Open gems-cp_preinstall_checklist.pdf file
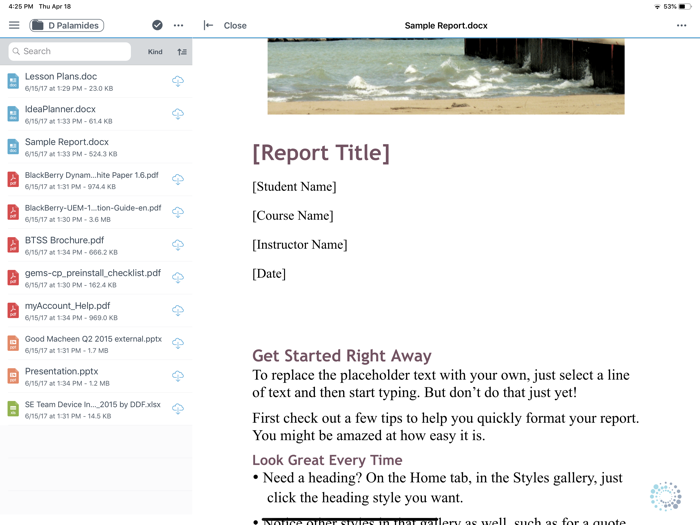The width and height of the screenshot is (700, 525). pyautogui.click(x=96, y=278)
